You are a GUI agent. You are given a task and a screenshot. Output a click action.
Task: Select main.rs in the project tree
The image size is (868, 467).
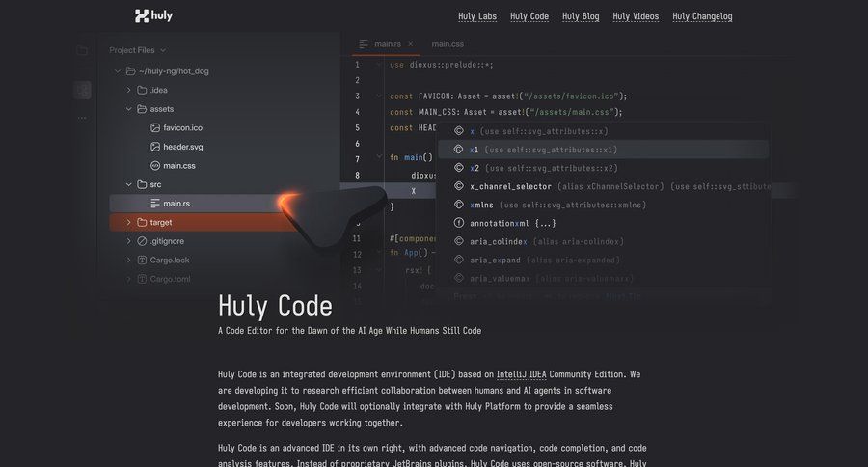tap(176, 204)
